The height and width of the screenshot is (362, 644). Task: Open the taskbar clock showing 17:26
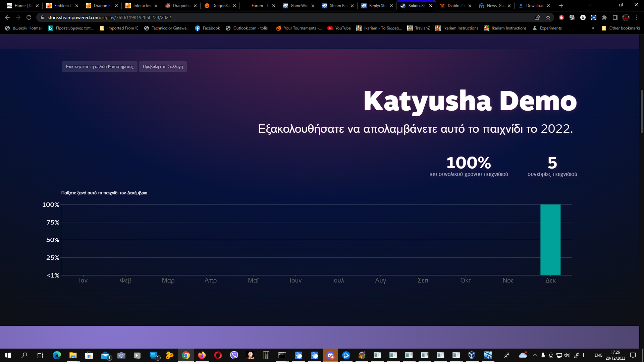tap(615, 355)
